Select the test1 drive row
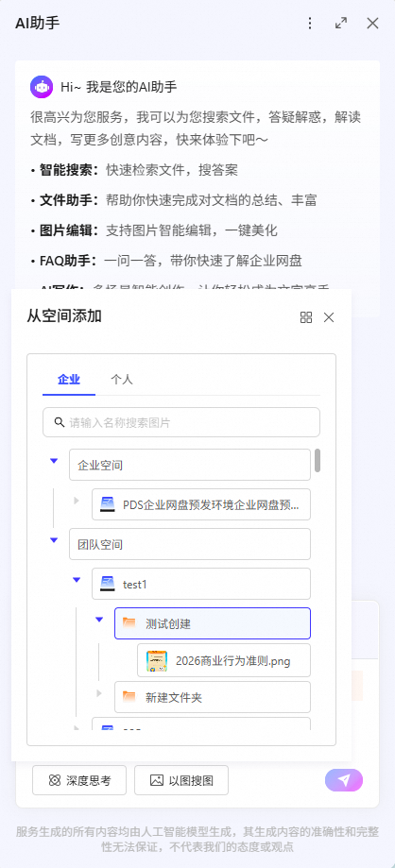Image resolution: width=395 pixels, height=868 pixels. point(201,584)
